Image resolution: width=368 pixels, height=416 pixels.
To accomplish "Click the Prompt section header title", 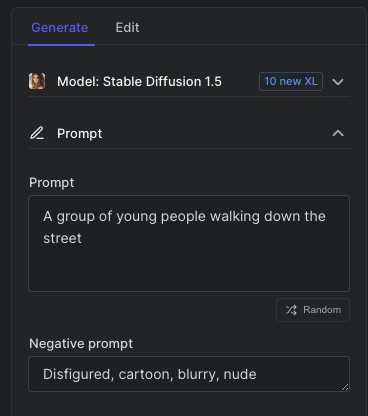I will (x=79, y=134).
